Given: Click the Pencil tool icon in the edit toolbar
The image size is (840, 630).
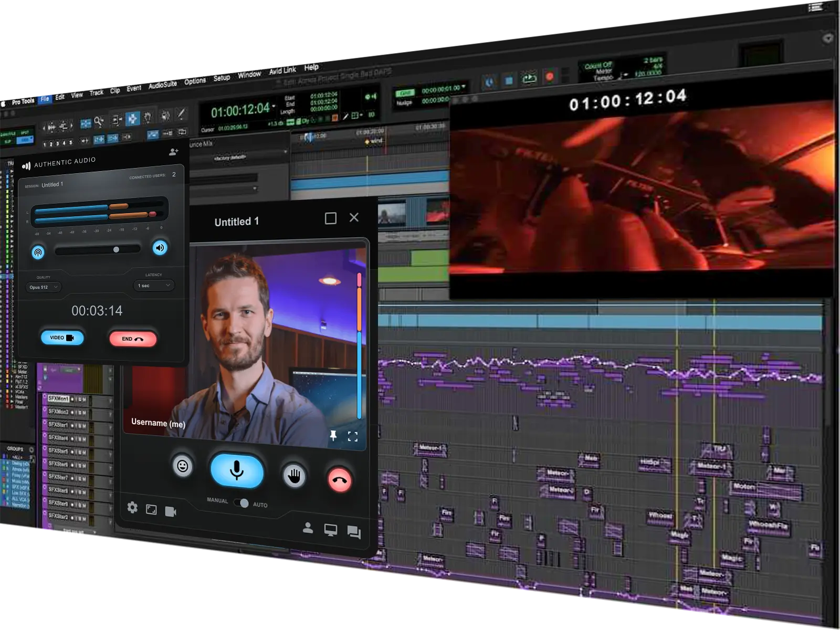Looking at the screenshot, I should tap(181, 115).
